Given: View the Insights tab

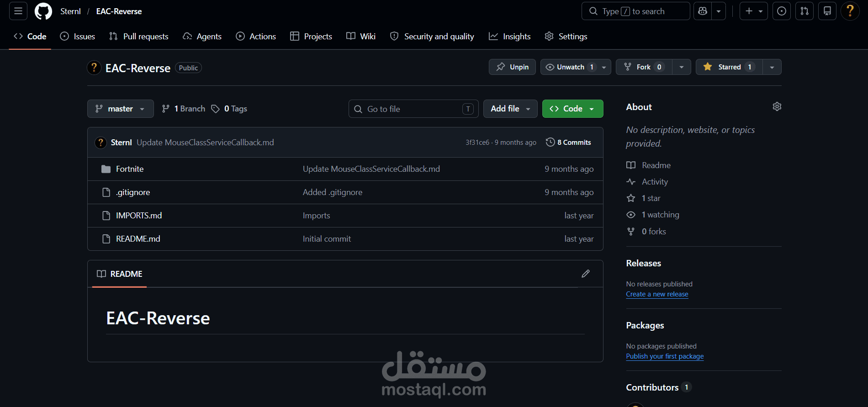Looking at the screenshot, I should [510, 37].
